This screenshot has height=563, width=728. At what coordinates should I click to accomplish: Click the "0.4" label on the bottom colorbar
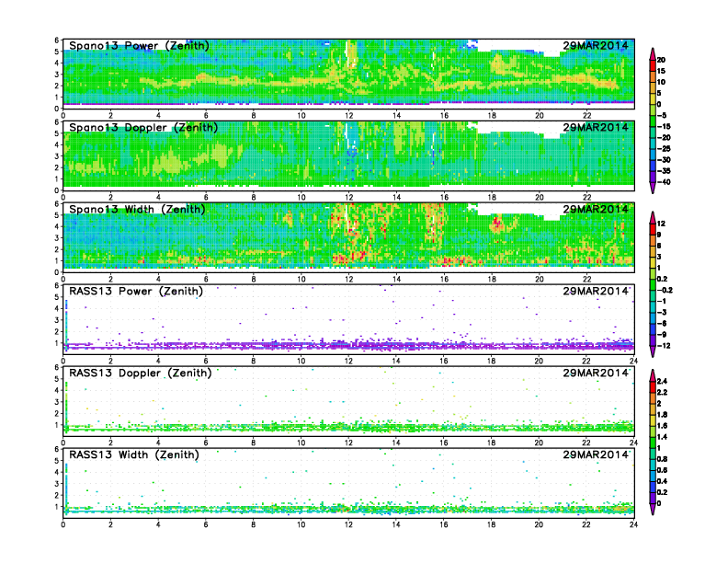click(x=662, y=481)
